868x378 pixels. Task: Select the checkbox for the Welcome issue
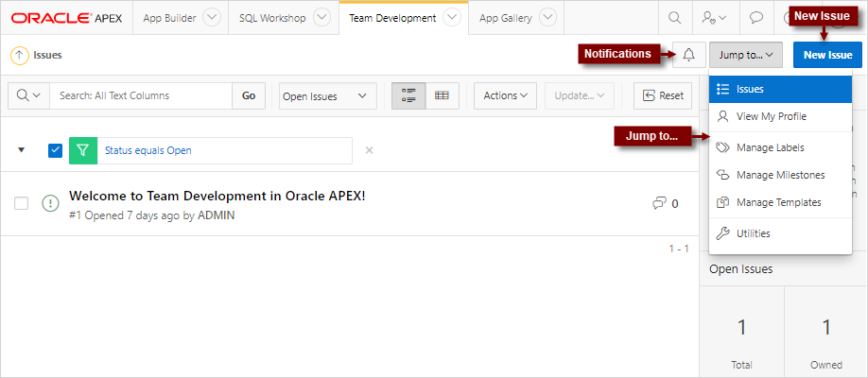tap(21, 204)
